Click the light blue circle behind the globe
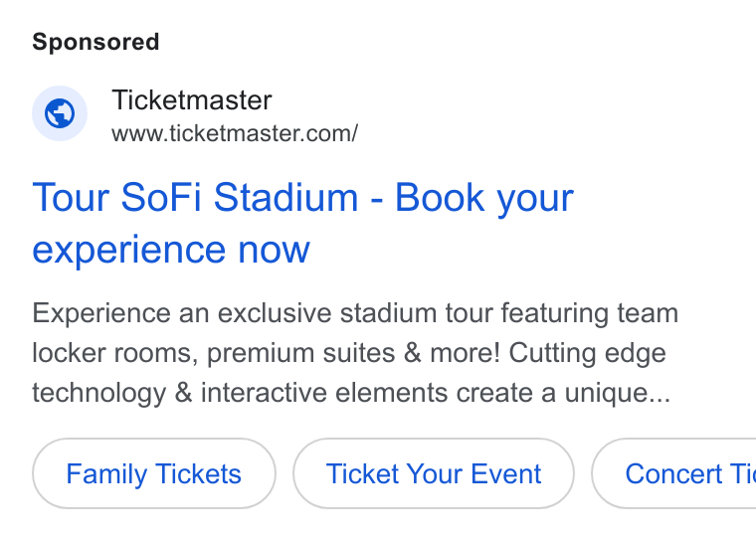The height and width of the screenshot is (541, 756). [x=60, y=113]
